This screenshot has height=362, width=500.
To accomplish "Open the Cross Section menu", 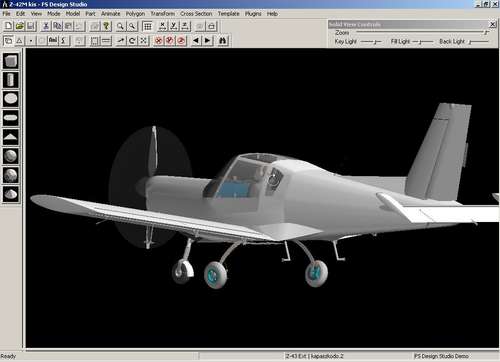I will (x=196, y=14).
